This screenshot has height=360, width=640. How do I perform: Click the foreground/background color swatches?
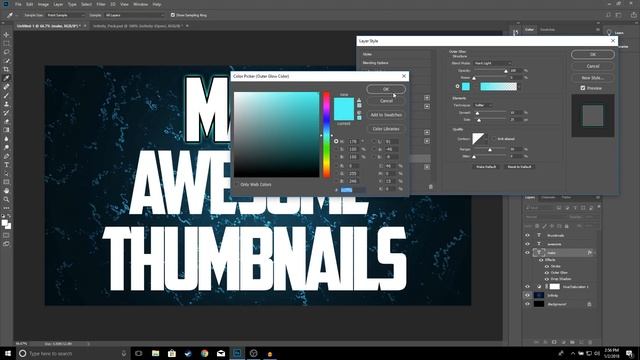6,224
